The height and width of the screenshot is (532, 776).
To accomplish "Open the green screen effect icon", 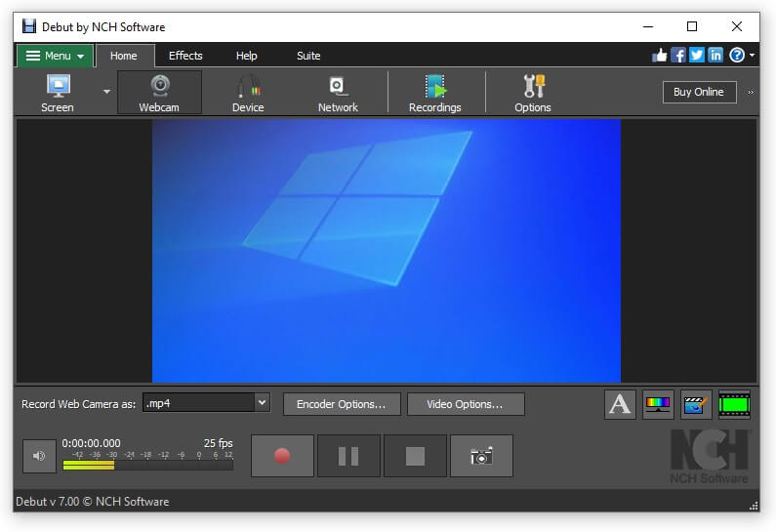I will pos(734,404).
